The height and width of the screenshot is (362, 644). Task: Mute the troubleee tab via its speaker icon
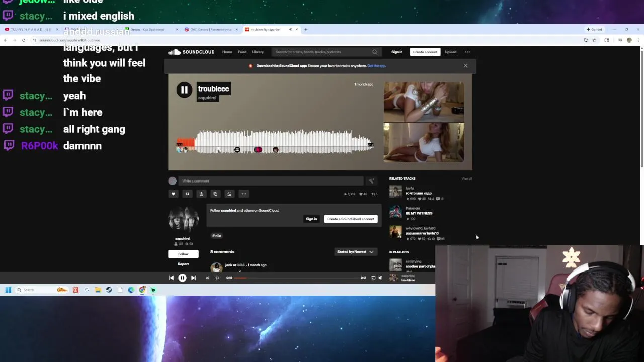click(291, 29)
